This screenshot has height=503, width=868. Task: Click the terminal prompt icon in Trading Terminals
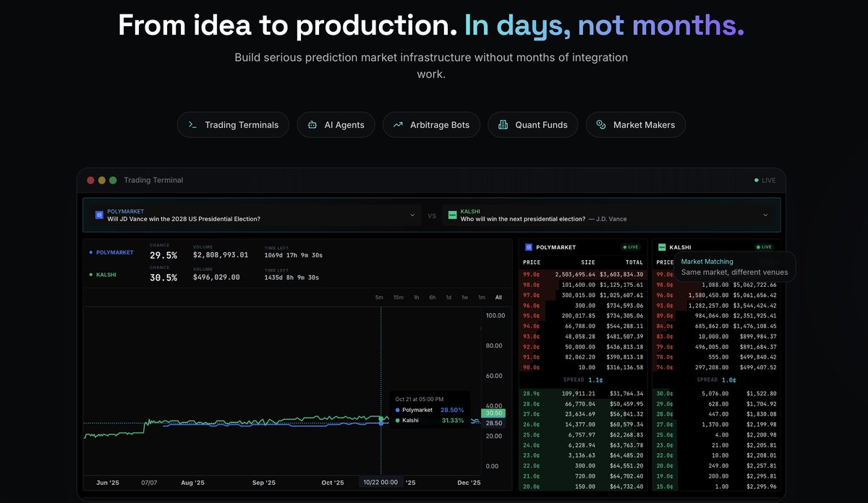pos(192,125)
